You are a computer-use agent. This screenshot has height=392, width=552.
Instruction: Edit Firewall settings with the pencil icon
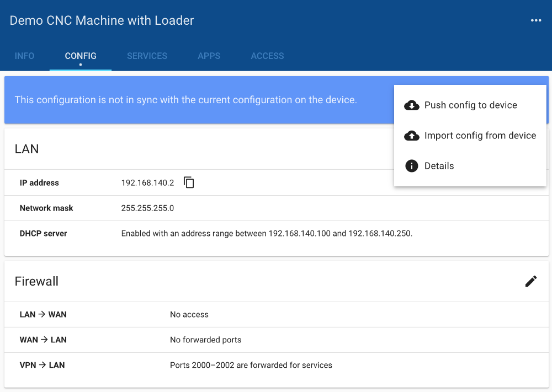[x=530, y=281]
